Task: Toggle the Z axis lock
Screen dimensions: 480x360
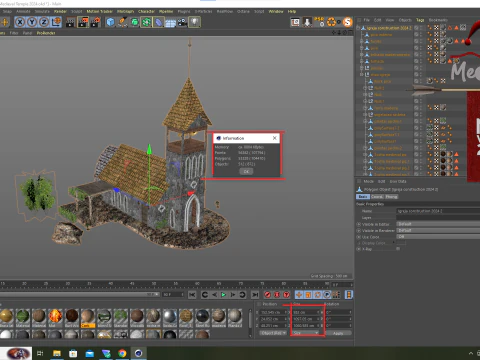Action: 44,22
